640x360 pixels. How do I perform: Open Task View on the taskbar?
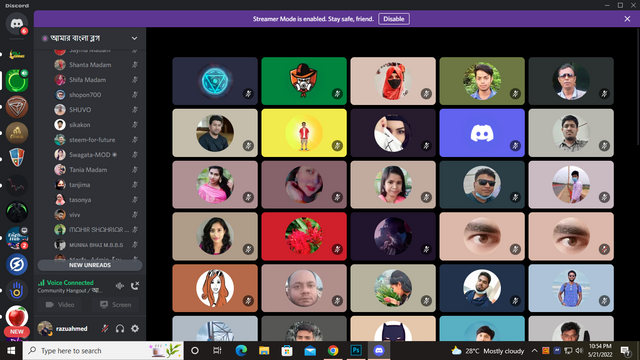tap(217, 351)
